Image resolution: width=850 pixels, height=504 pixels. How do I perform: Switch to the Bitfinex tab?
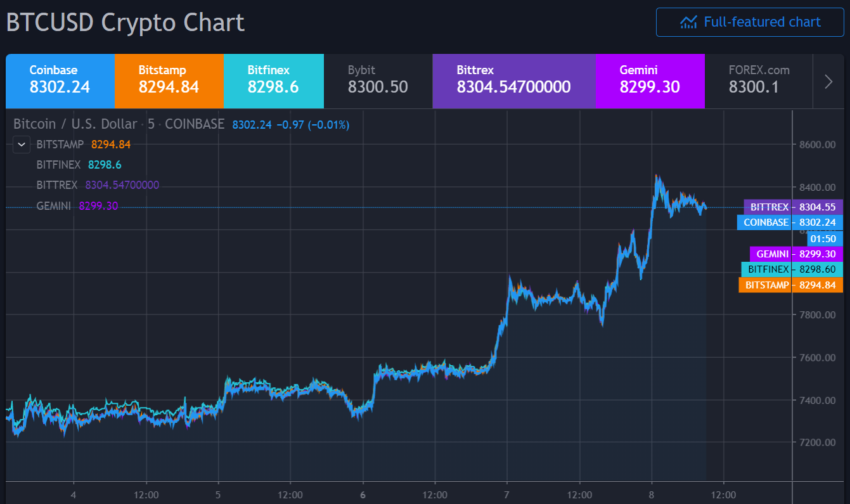pyautogui.click(x=274, y=81)
